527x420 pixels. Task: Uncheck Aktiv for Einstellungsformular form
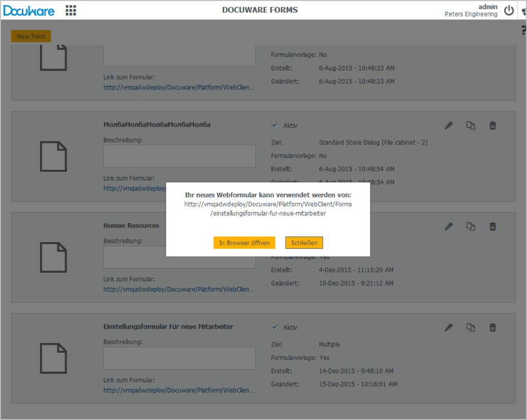[274, 327]
